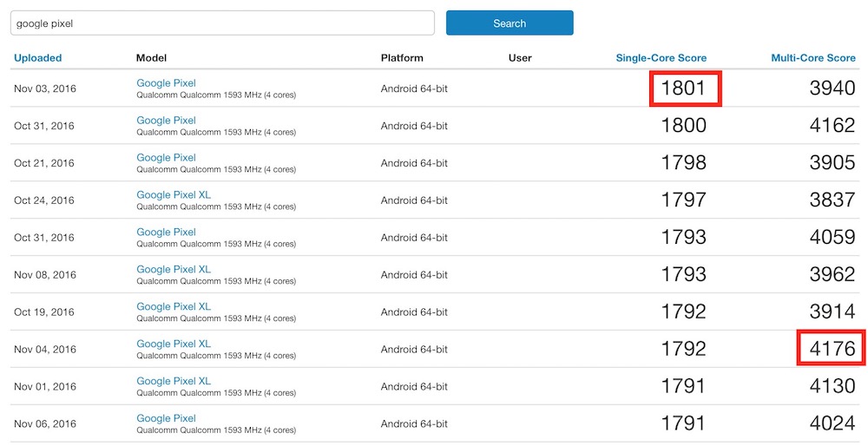Click the Model column header
This screenshot has width=868, height=446.
pos(151,58)
